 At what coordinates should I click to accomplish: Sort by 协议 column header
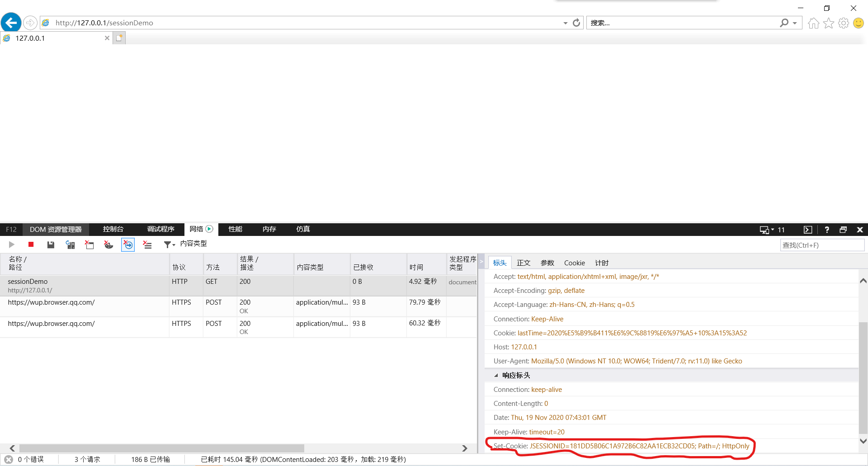pos(186,264)
